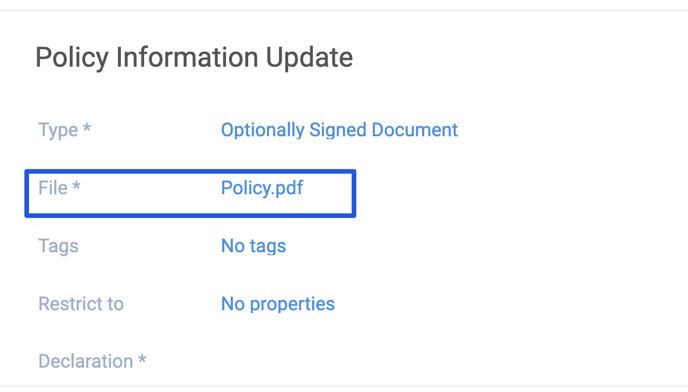Click the Declaration field label
688x392 pixels.
tap(86, 361)
